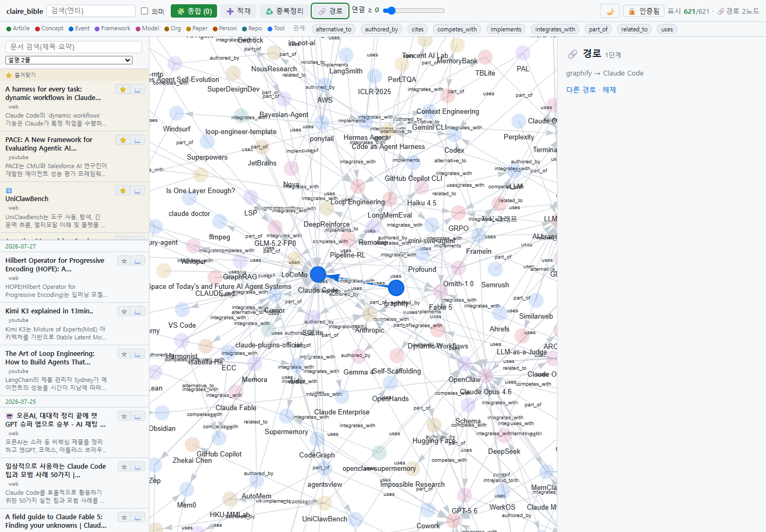
Task: Toggle the Tool type filter
Action: pos(276,29)
